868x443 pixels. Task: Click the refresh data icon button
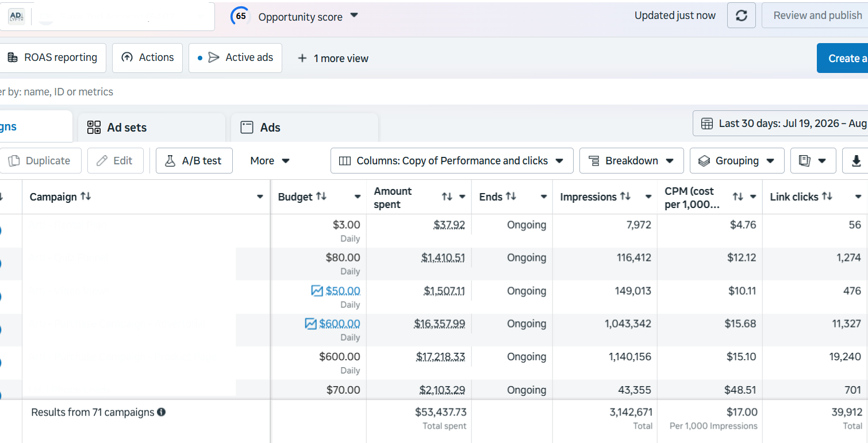[x=742, y=16]
